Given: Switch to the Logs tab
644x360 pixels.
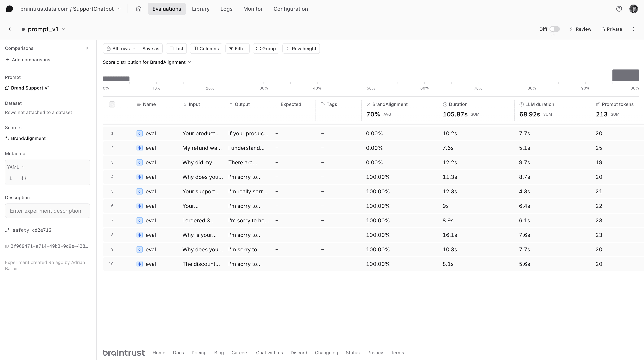Looking at the screenshot, I should (226, 8).
